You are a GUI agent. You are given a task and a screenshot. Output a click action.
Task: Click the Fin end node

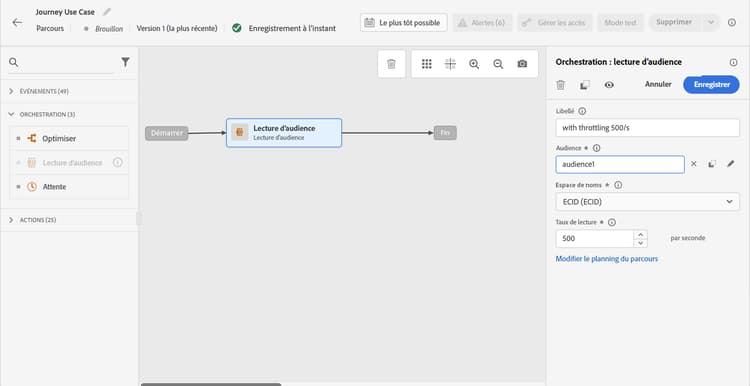point(445,133)
